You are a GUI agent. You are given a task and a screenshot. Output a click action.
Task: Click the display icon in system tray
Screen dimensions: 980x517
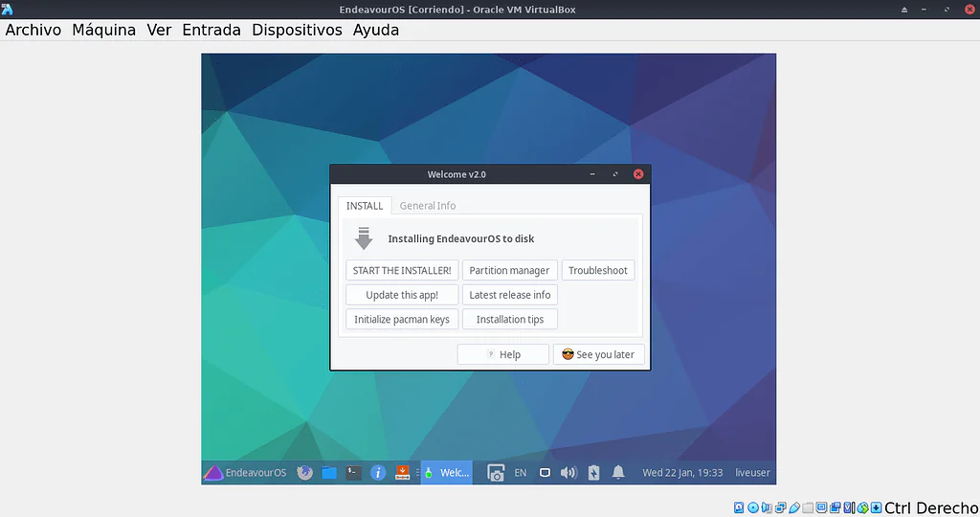click(x=545, y=473)
